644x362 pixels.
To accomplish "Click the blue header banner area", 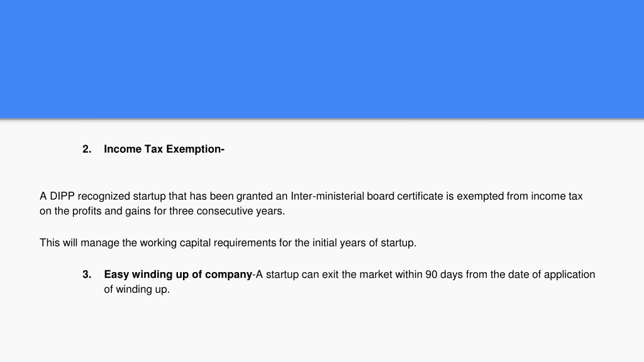I will pyautogui.click(x=322, y=59).
